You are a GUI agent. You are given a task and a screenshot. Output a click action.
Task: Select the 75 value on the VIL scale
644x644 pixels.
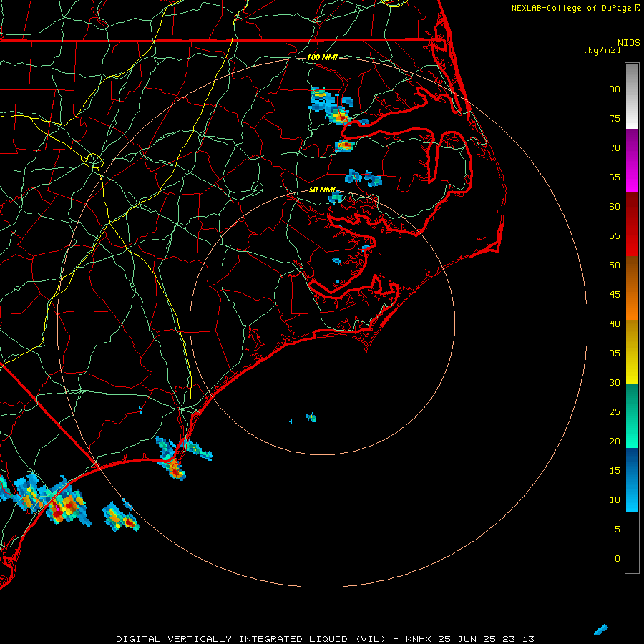coord(615,119)
